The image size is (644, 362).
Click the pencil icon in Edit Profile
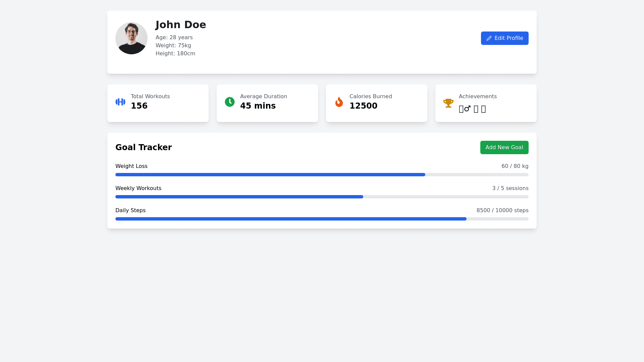tap(489, 38)
